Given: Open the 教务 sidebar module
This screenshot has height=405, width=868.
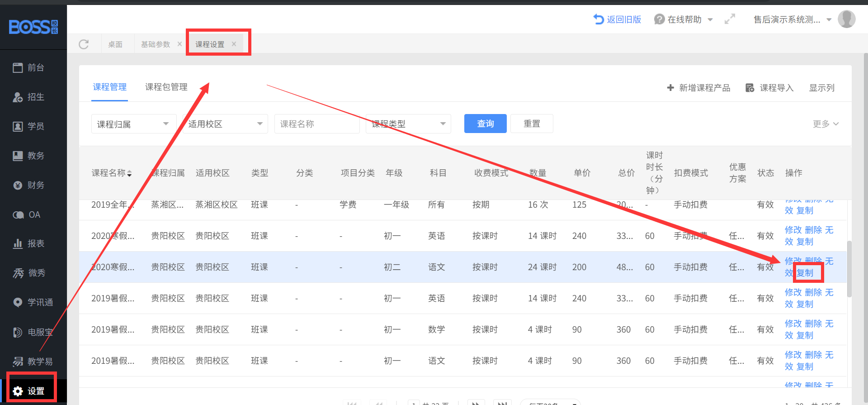Looking at the screenshot, I should [x=28, y=156].
